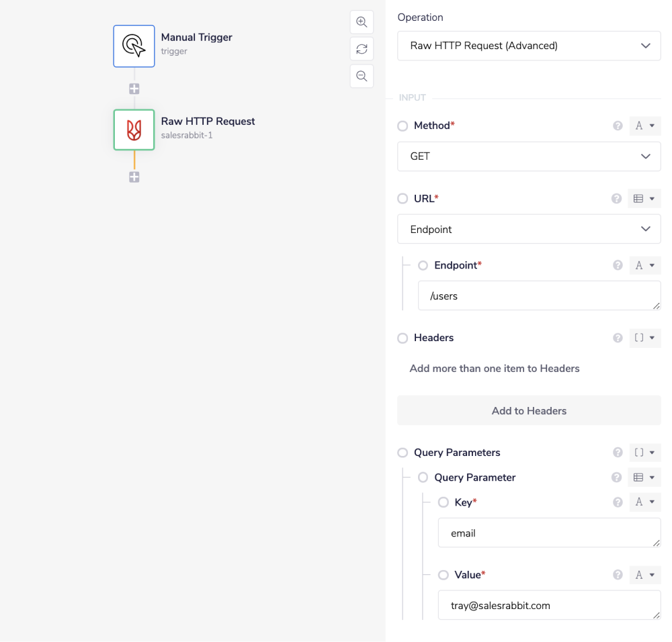Viewport: 672px width, 642px height.
Task: Select the SalesRabbit icon on the Raw HTTP Request node
Action: point(134,131)
